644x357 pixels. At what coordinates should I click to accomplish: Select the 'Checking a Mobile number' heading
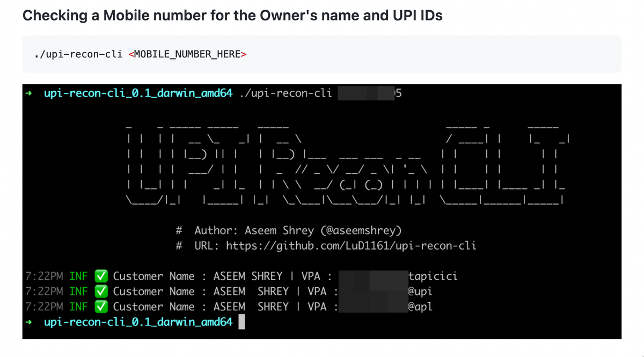pos(232,16)
